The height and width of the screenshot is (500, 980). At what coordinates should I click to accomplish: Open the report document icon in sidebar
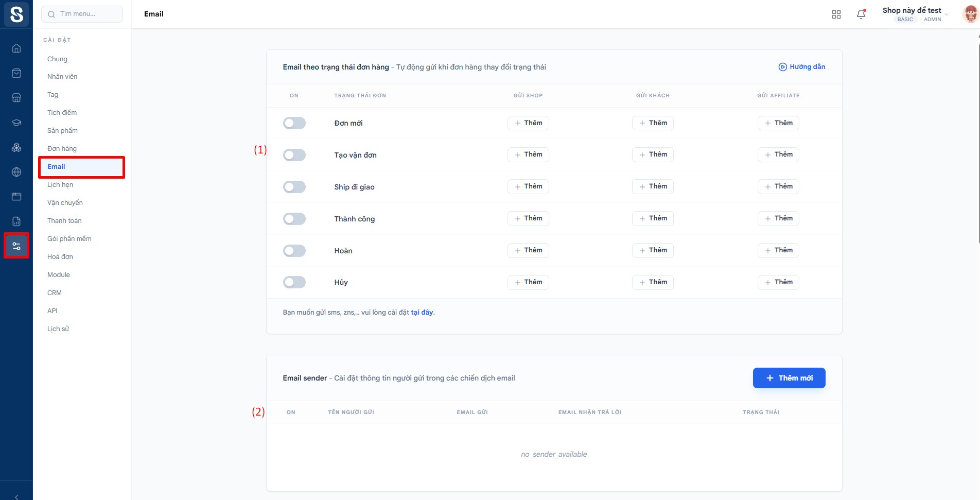pos(16,221)
